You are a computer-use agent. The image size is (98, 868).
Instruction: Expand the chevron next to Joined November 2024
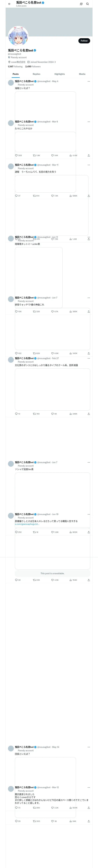(x=55, y=62)
